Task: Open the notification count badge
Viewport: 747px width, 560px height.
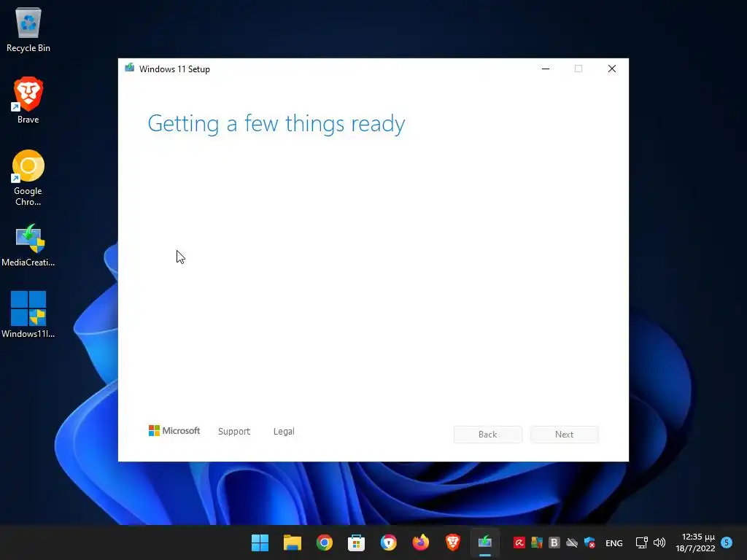Action: (727, 542)
